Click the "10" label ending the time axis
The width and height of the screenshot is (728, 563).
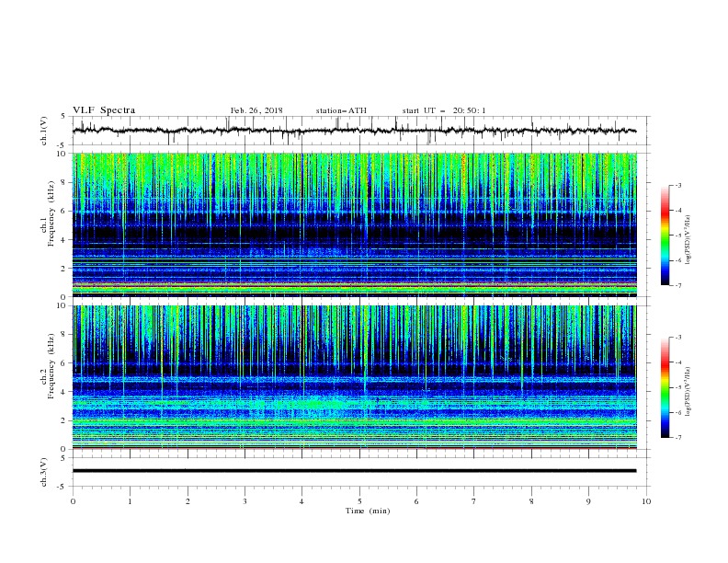(x=646, y=501)
